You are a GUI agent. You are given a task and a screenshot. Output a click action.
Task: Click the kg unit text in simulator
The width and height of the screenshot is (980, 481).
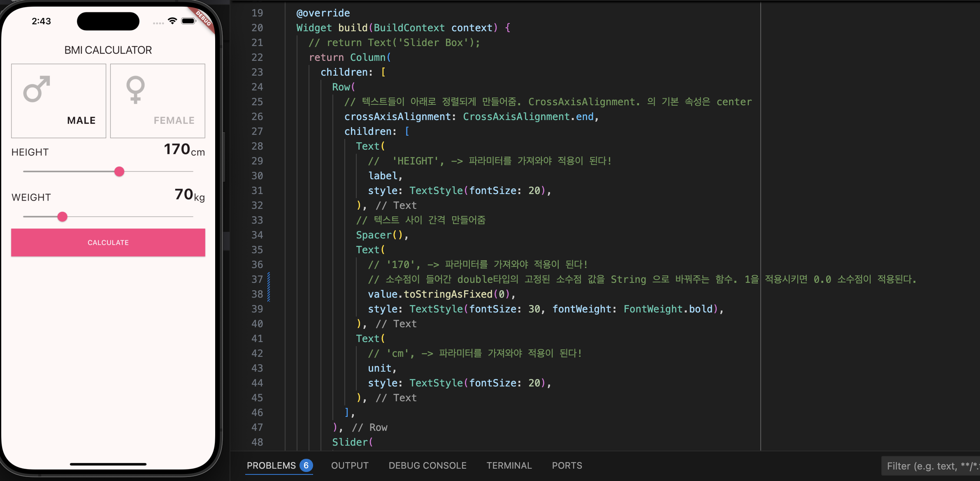(200, 197)
